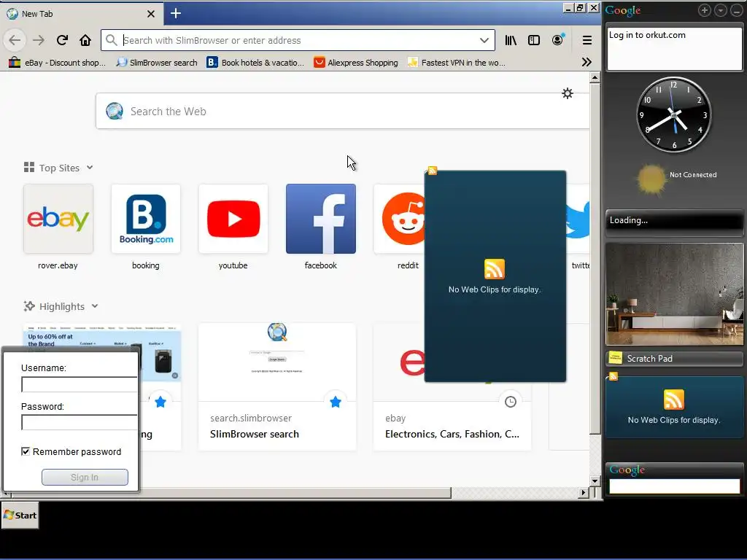Screen dimensions: 747x560
Task: Open Google sidebar menu down-arrow button
Action: click(721, 10)
